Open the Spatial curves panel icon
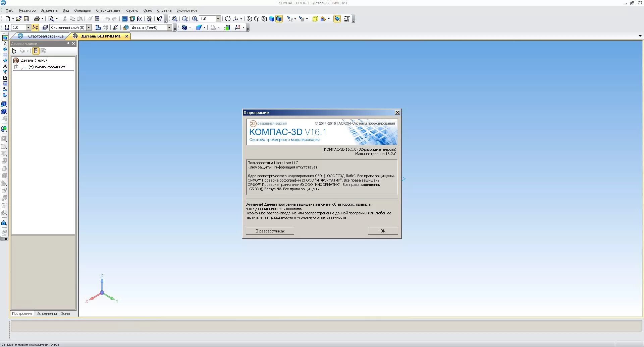The width and height of the screenshot is (644, 347). click(5, 44)
